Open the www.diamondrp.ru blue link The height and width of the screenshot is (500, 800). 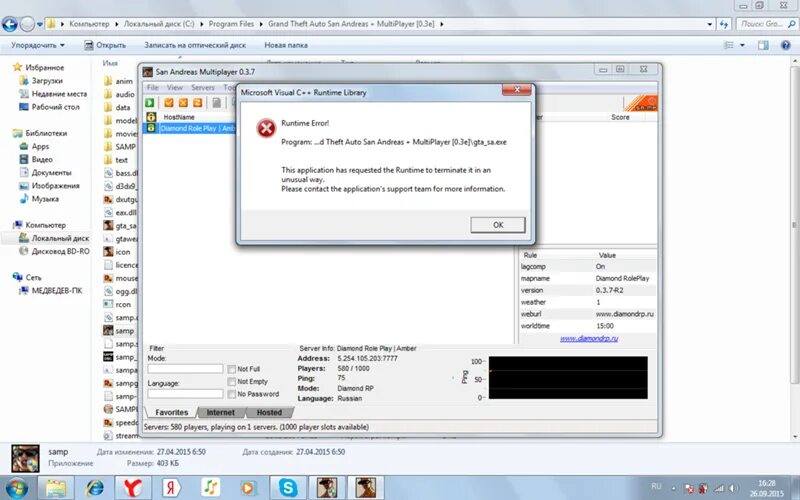click(x=589, y=338)
